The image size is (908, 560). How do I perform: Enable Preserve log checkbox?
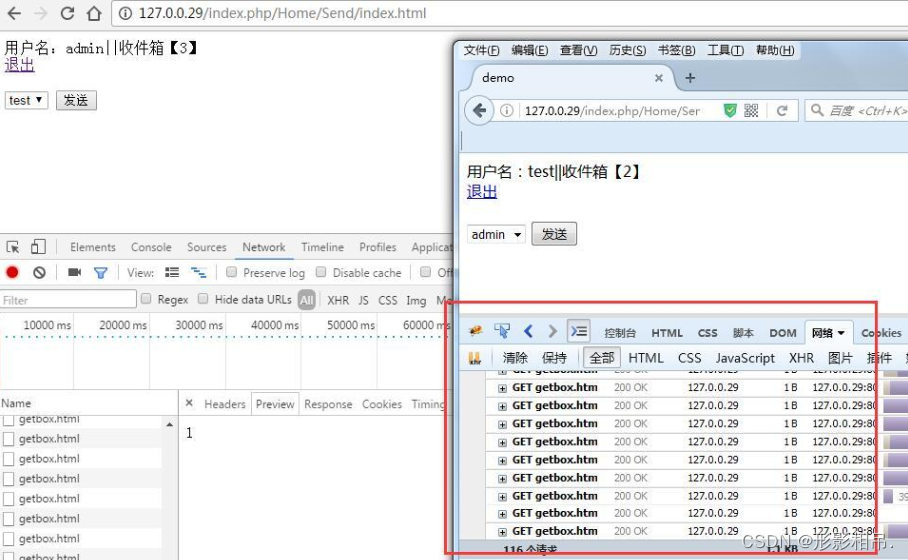(232, 272)
